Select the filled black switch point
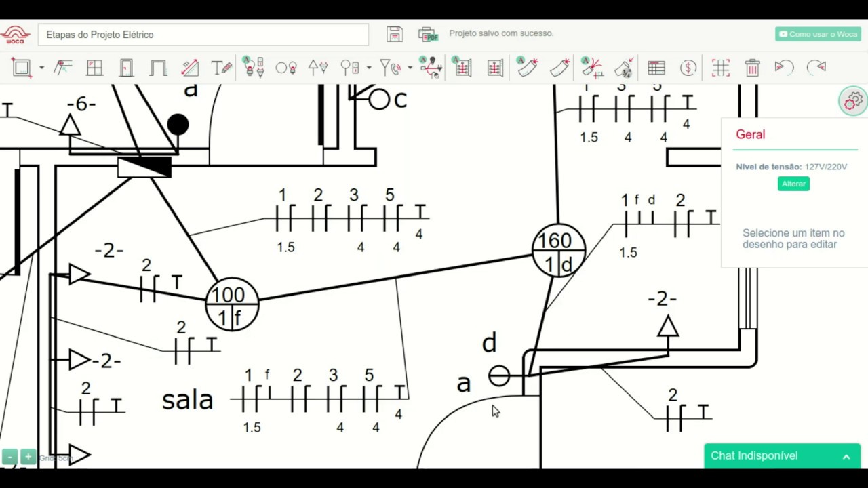Screen dimensions: 868x488 point(178,125)
